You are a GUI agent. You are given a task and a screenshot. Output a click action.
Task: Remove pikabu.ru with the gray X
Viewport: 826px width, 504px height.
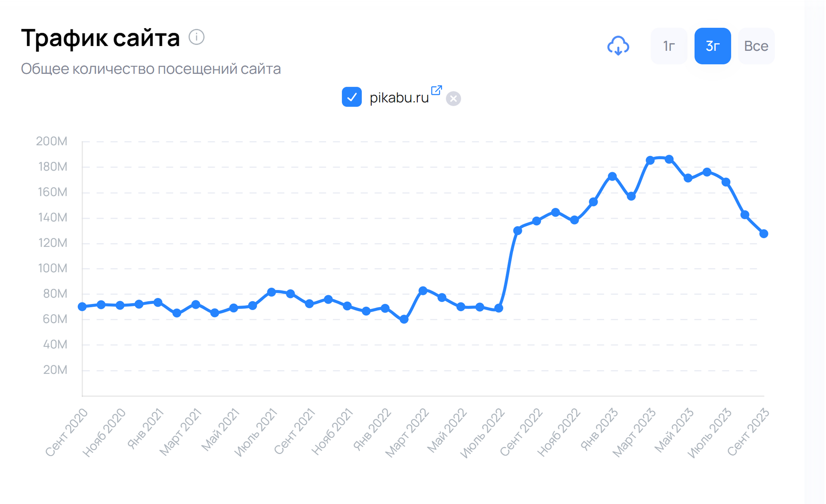pyautogui.click(x=453, y=98)
